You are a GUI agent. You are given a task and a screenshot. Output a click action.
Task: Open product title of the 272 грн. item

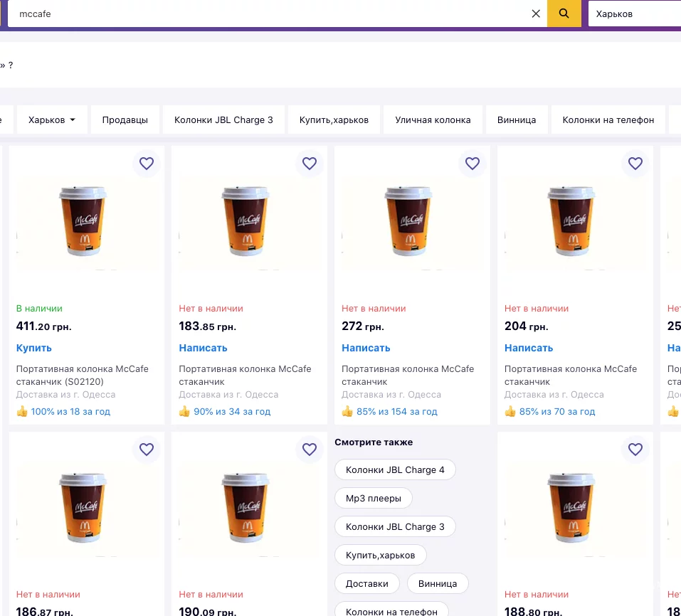(x=408, y=375)
